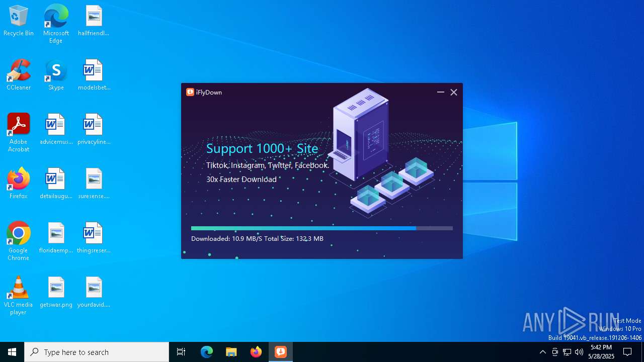Image resolution: width=644 pixels, height=362 pixels.
Task: Click the Downloaded speed and total size text
Action: pos(257,239)
